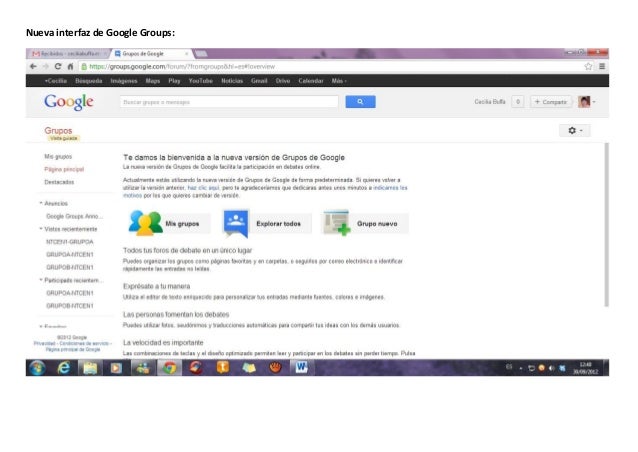Click the Compartir button

click(551, 102)
